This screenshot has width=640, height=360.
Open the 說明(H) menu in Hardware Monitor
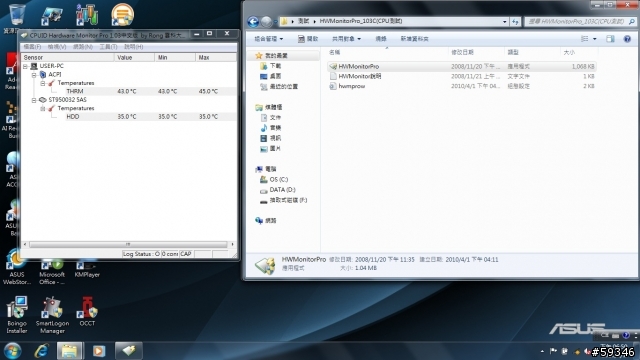133,47
